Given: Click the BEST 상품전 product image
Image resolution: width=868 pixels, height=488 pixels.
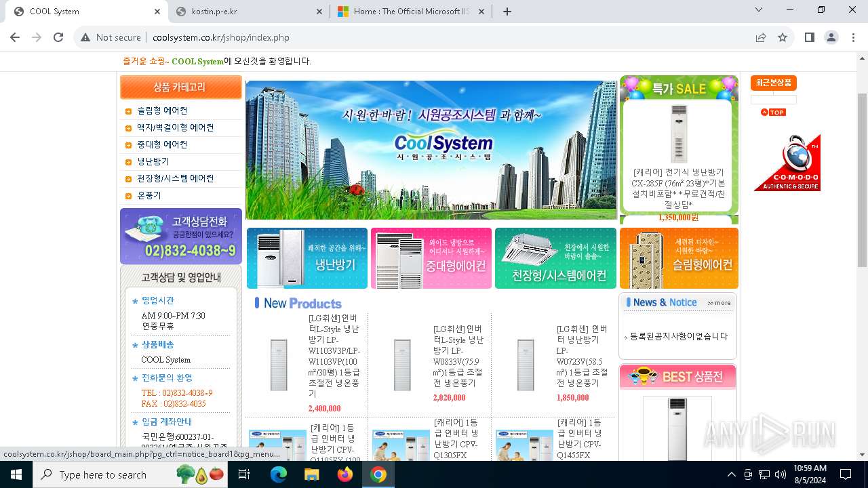Looking at the screenshot, I should pyautogui.click(x=677, y=428).
